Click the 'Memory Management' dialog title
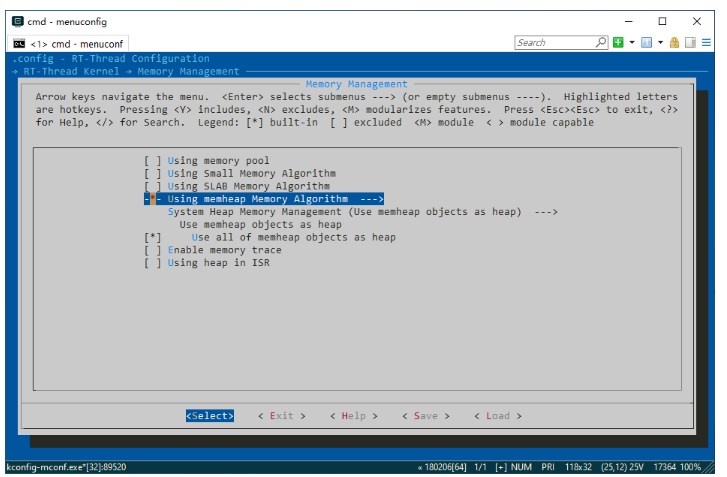This screenshot has width=727, height=477. [356, 84]
